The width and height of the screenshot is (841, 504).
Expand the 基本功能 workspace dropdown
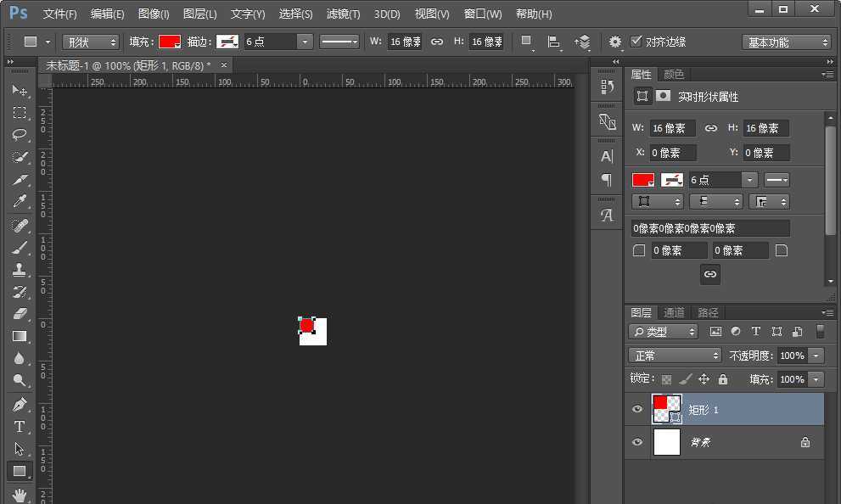pyautogui.click(x=786, y=42)
